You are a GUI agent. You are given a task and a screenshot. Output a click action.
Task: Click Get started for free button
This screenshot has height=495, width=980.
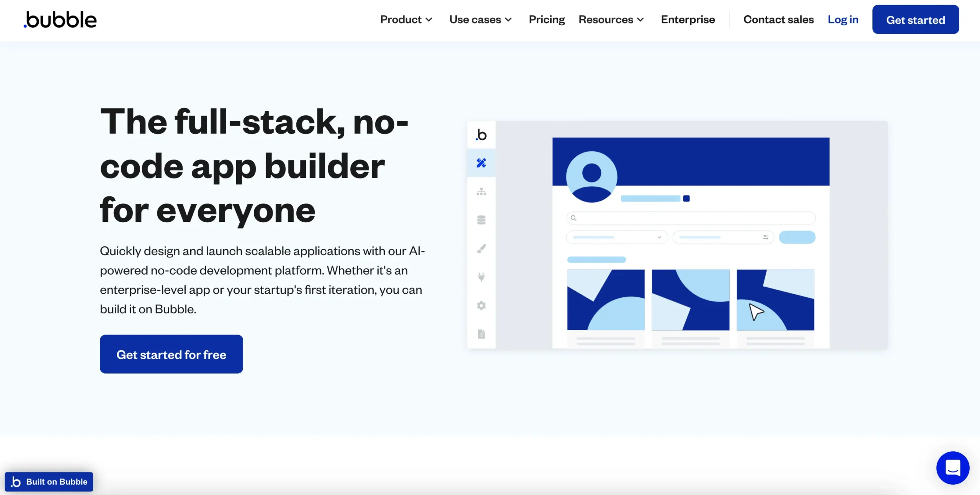coord(171,354)
